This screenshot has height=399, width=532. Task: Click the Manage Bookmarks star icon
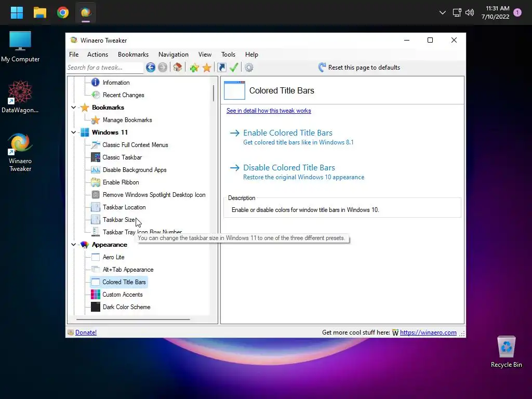coord(96,120)
